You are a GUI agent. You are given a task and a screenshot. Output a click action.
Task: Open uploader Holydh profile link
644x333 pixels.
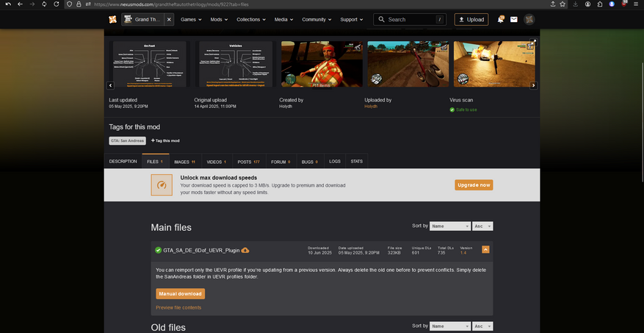(x=370, y=107)
